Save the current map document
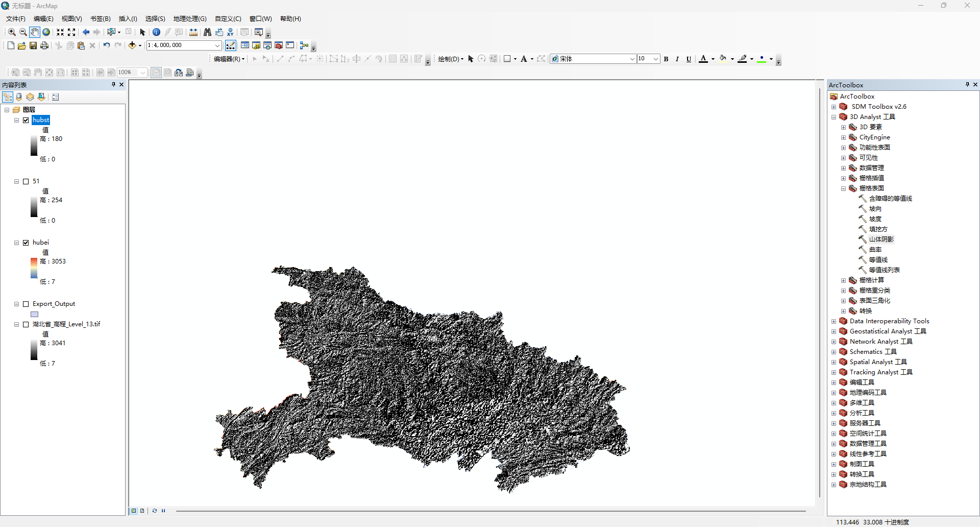The width and height of the screenshot is (980, 527). (x=33, y=45)
